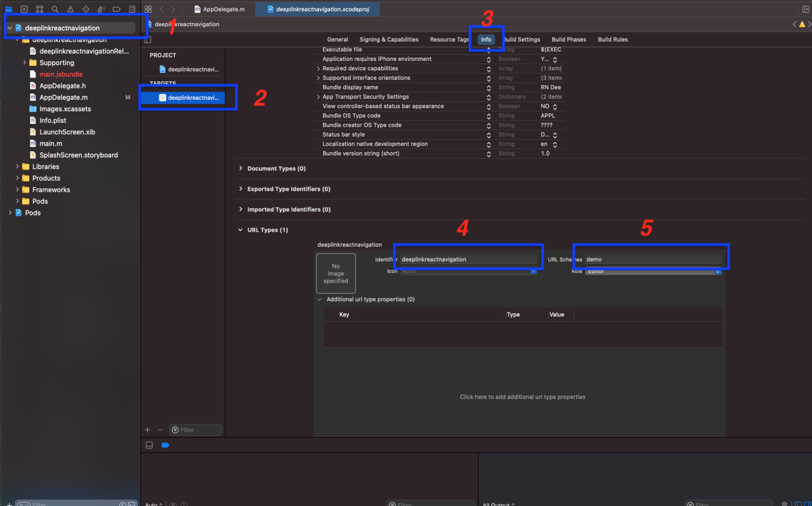812x506 pixels.
Task: Click to add additional url type properties
Action: [522, 397]
